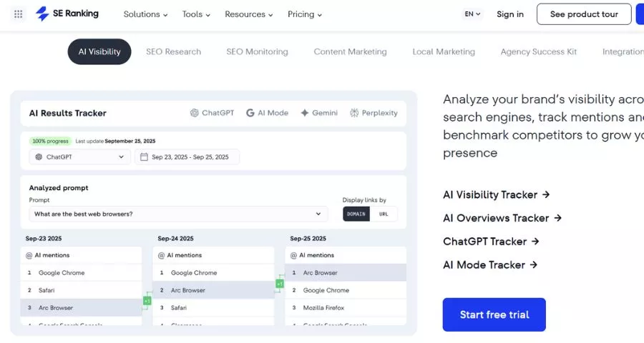Click arrow next to AI Mode Tracker
644x343 pixels.
pyautogui.click(x=534, y=264)
